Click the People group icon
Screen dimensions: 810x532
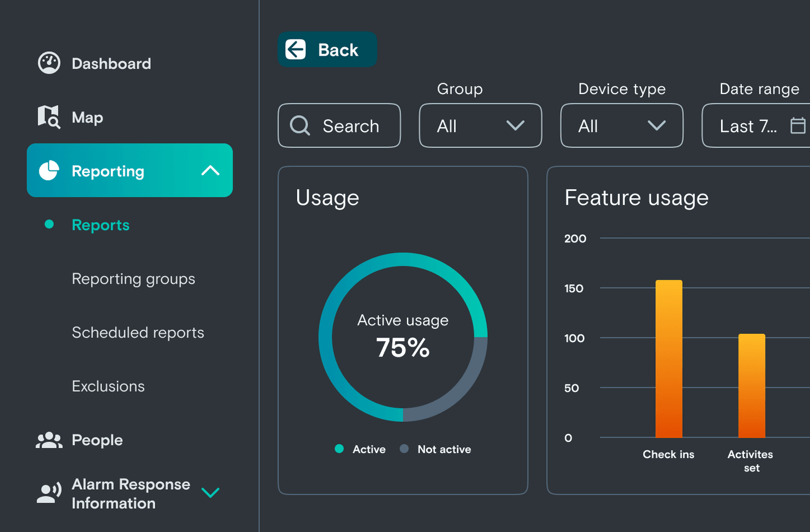point(49,440)
